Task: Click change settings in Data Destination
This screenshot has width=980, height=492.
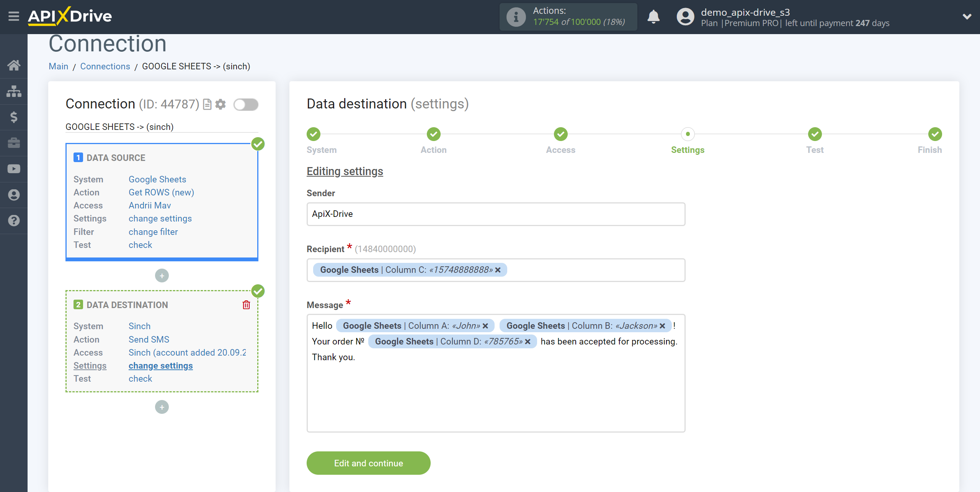Action: coord(161,366)
